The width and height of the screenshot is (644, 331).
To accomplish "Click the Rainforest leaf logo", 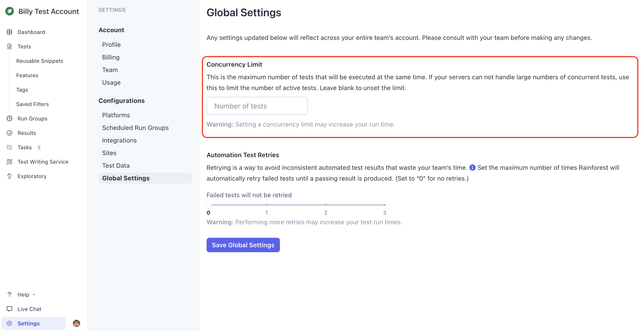I will [x=9, y=11].
